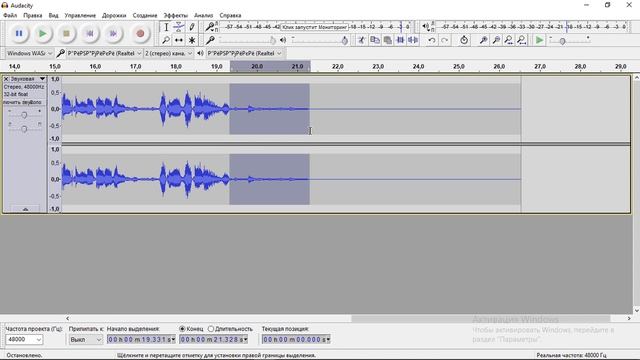Viewport: 640px width, 360px height.
Task: Click the horizontal scrollbar left arrow
Action: pos(67,318)
